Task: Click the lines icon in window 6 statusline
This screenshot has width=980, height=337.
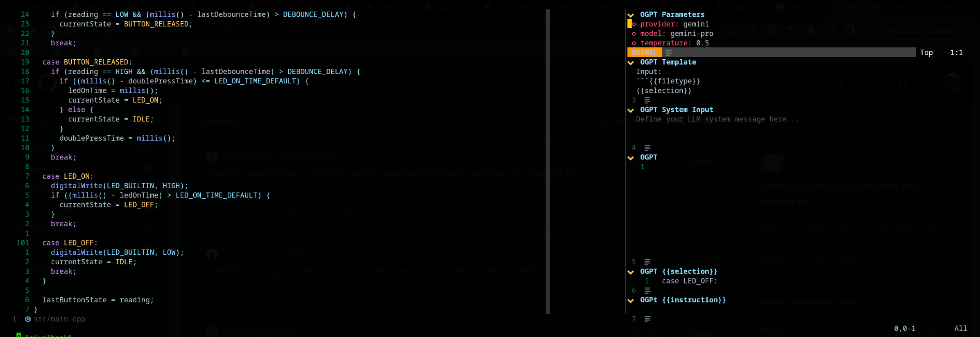Action: tap(647, 290)
